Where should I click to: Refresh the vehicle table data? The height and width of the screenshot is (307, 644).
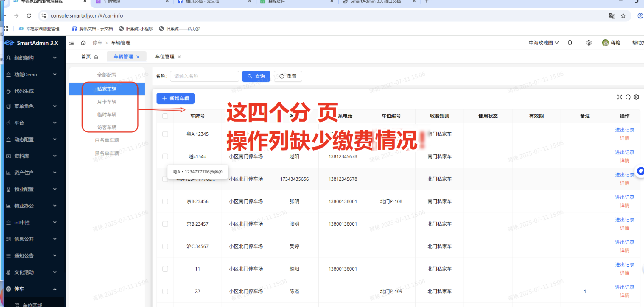628,97
